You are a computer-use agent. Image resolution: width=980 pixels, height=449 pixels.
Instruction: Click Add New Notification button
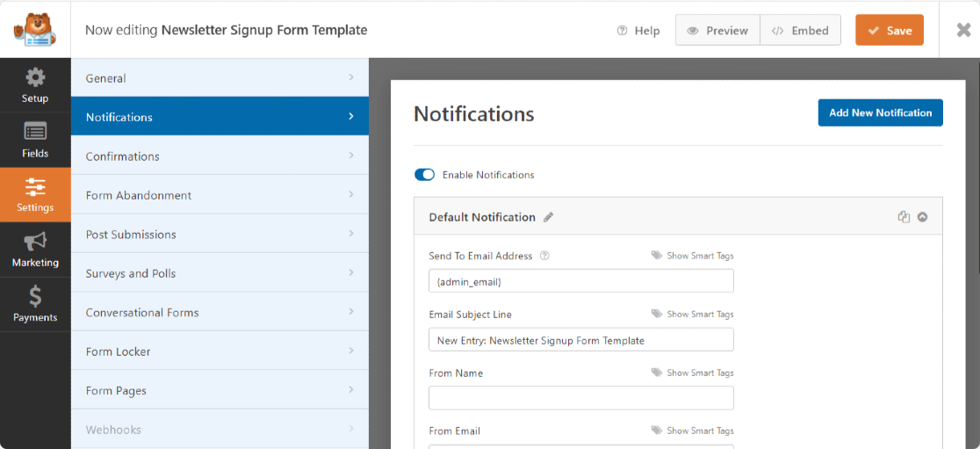tap(880, 112)
